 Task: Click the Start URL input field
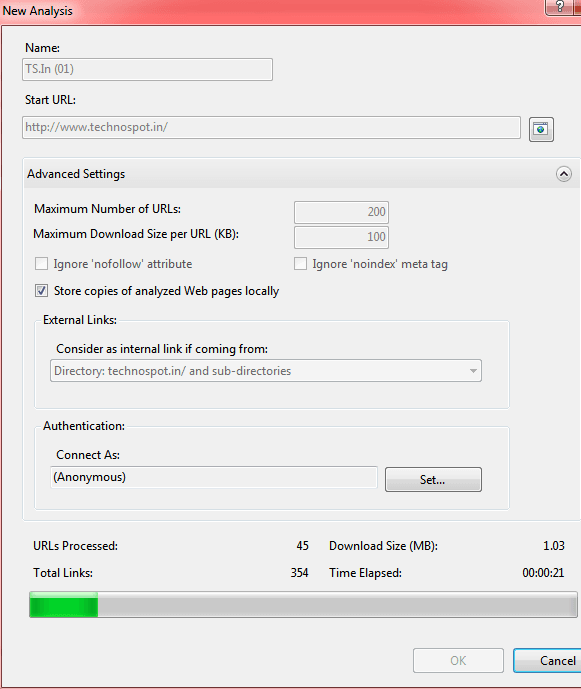pyautogui.click(x=271, y=127)
